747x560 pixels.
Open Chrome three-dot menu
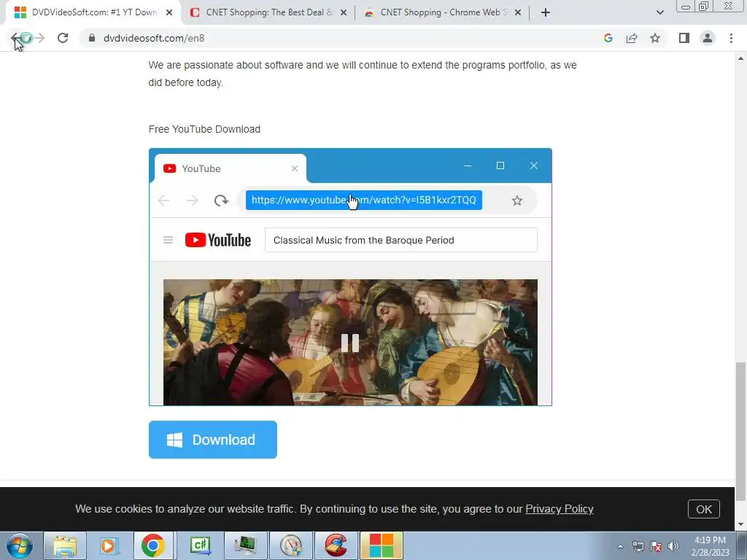(x=731, y=38)
